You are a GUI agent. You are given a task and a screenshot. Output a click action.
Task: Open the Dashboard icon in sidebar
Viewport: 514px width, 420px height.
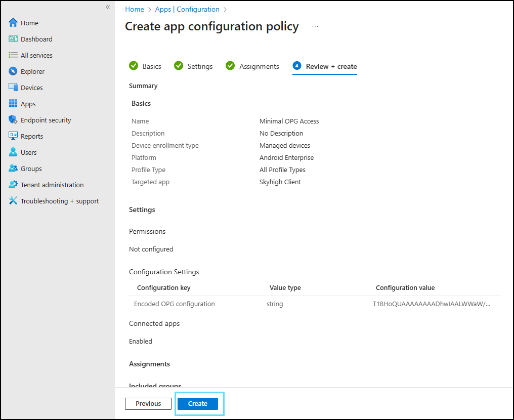(13, 39)
